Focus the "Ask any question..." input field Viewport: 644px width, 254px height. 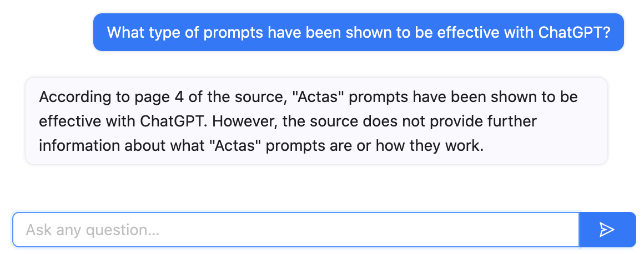coord(295,230)
